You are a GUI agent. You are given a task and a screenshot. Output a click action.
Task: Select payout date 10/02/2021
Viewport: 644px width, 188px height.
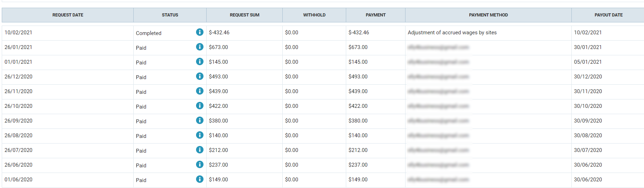click(x=588, y=33)
